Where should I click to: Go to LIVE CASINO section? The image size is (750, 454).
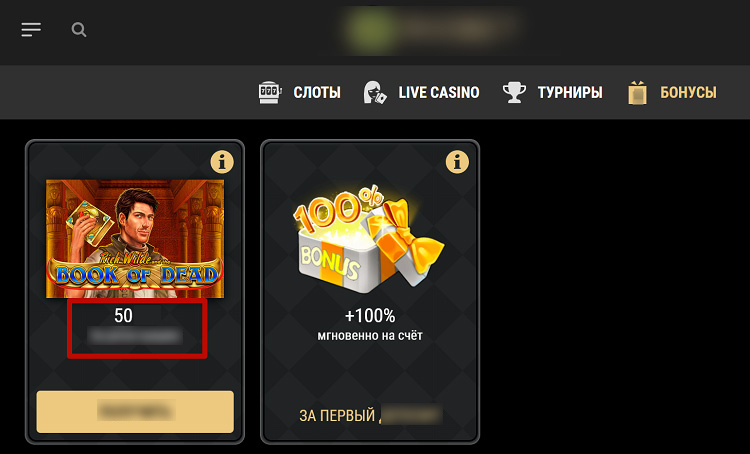tap(439, 92)
